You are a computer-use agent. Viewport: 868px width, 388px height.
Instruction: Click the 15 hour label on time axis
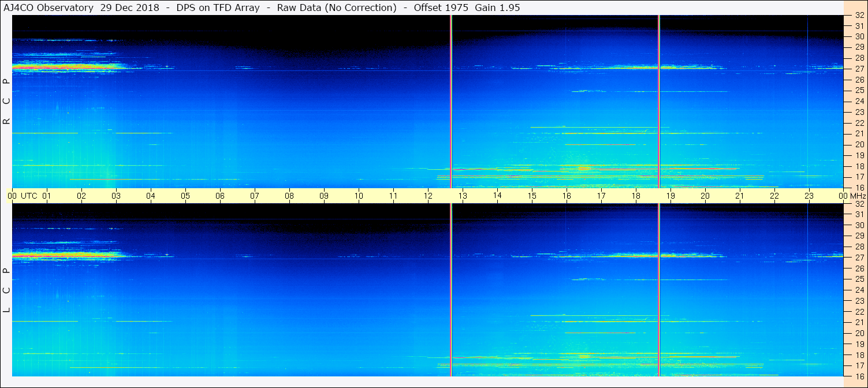point(532,196)
